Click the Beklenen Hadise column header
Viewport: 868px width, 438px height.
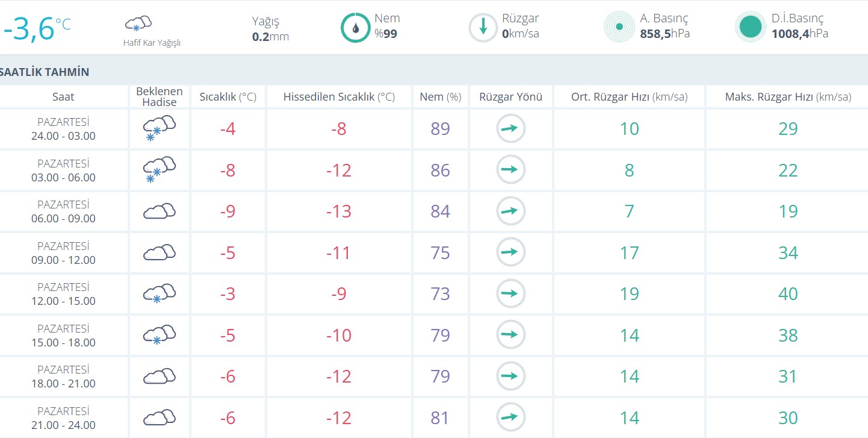pos(159,97)
